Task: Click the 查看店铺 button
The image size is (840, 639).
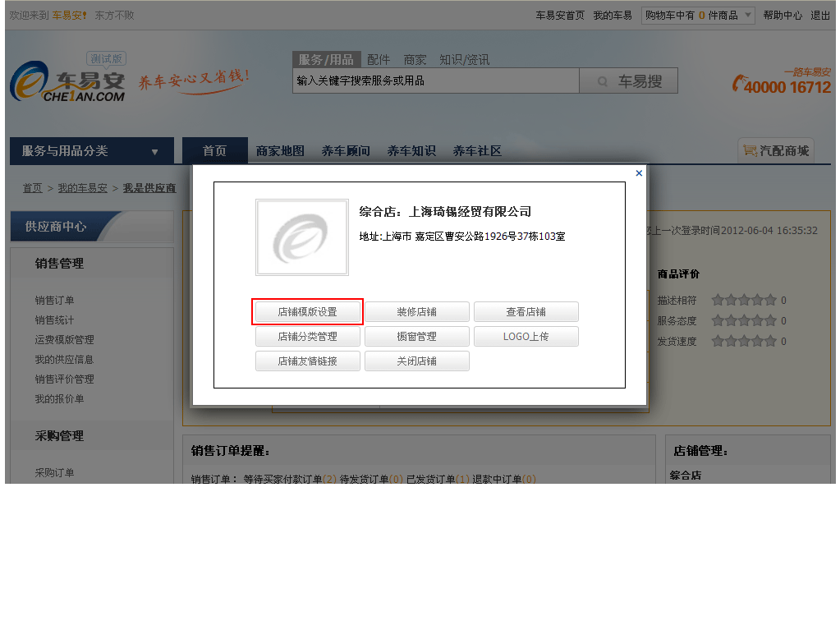Action: pos(526,312)
